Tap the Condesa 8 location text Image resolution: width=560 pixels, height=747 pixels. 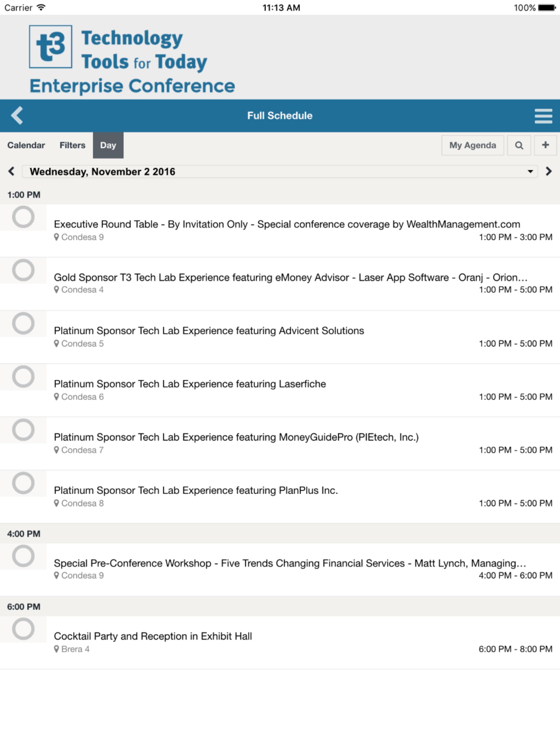click(x=82, y=503)
